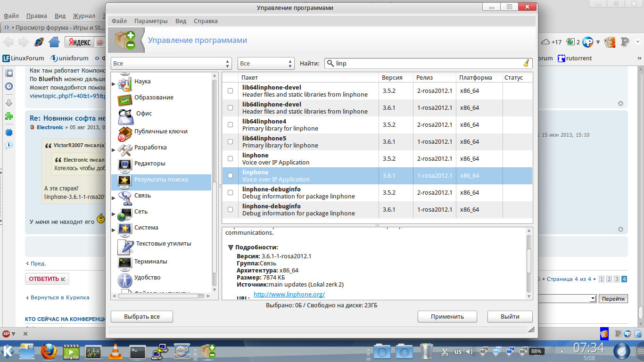Check the lib64linphone4 package checkbox
Screen dimensions: 644x362
coord(230,125)
